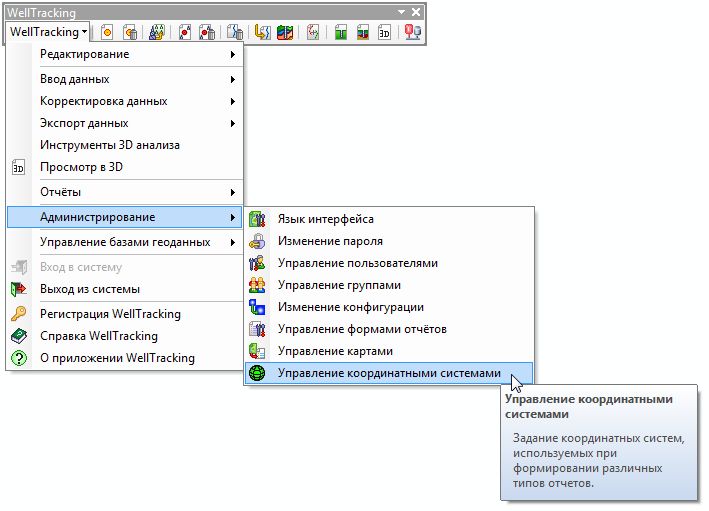The image size is (709, 511).
Task: Click the password change lock icon
Action: 258,241
